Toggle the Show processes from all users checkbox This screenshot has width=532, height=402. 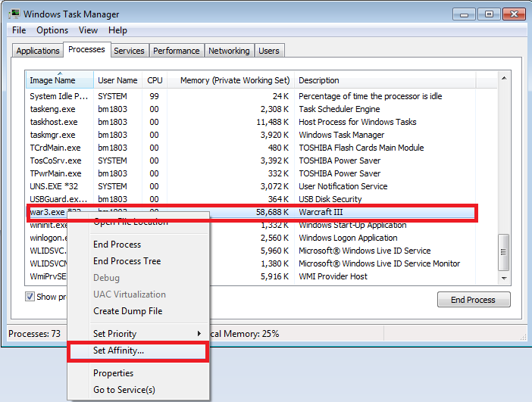coord(30,297)
